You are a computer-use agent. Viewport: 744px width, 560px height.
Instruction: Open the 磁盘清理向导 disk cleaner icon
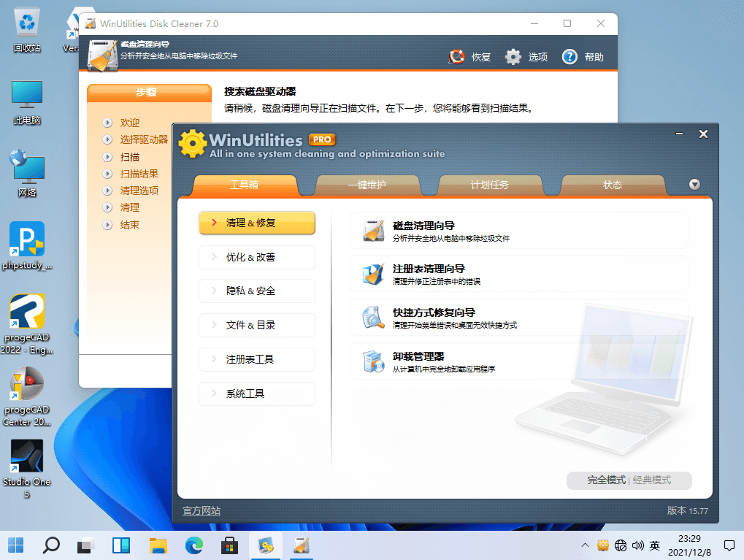click(373, 231)
